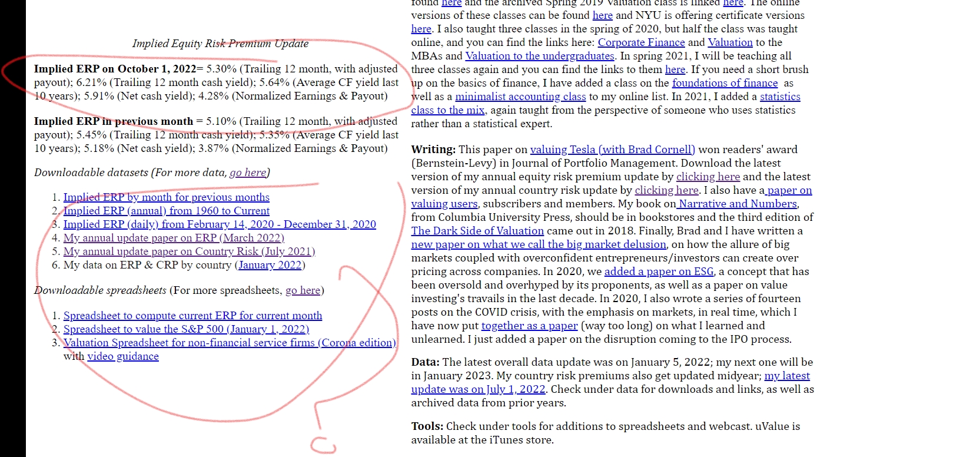980x457 pixels.
Task: Click 'clicking here' for annual country risk update
Action: pos(667,190)
